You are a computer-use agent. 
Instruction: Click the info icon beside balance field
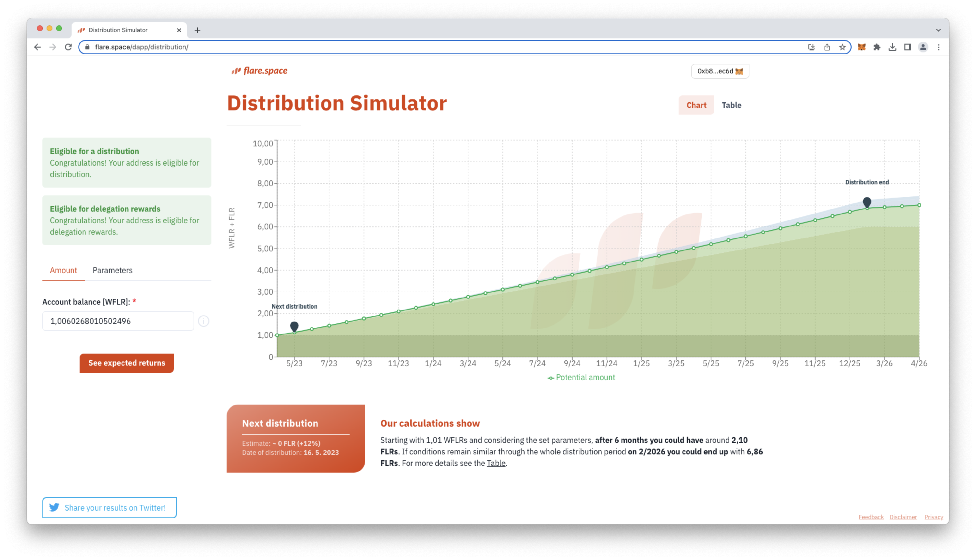204,321
